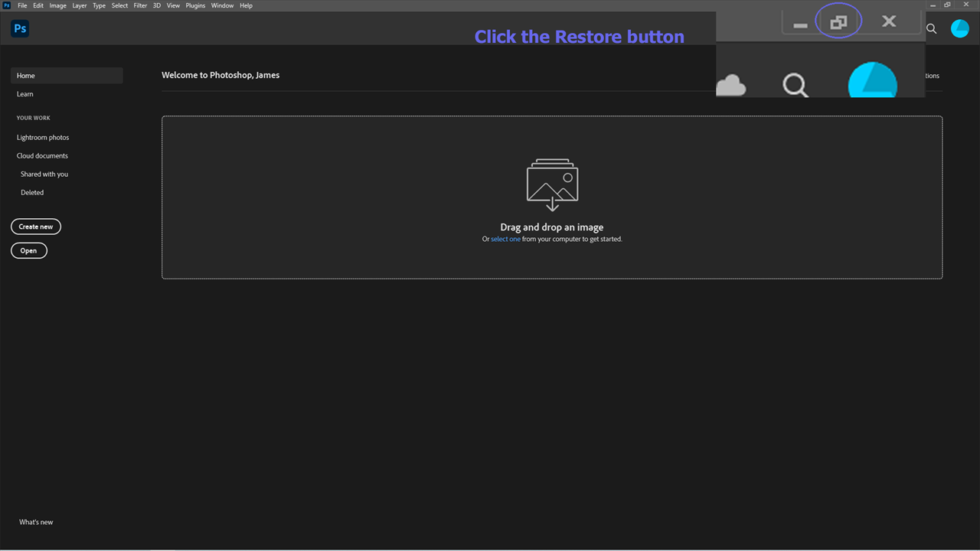This screenshot has width=980, height=551.
Task: Click the Photoshop home logo above the sidebar
Action: coord(20,29)
